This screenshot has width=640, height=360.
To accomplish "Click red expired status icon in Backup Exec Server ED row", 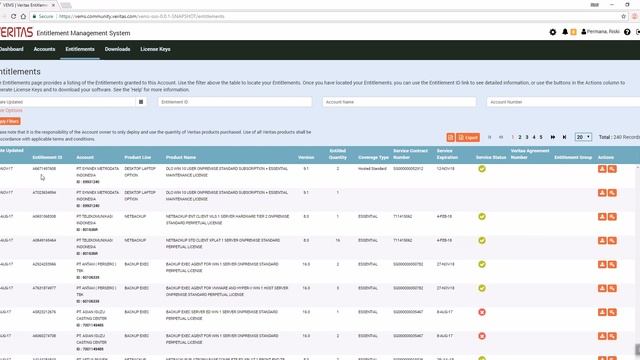I will [x=482, y=312].
